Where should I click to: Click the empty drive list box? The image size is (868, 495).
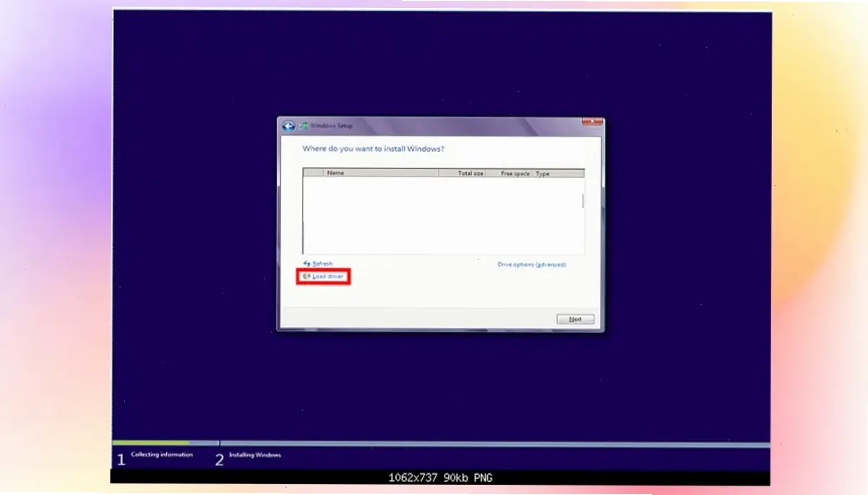pyautogui.click(x=443, y=215)
